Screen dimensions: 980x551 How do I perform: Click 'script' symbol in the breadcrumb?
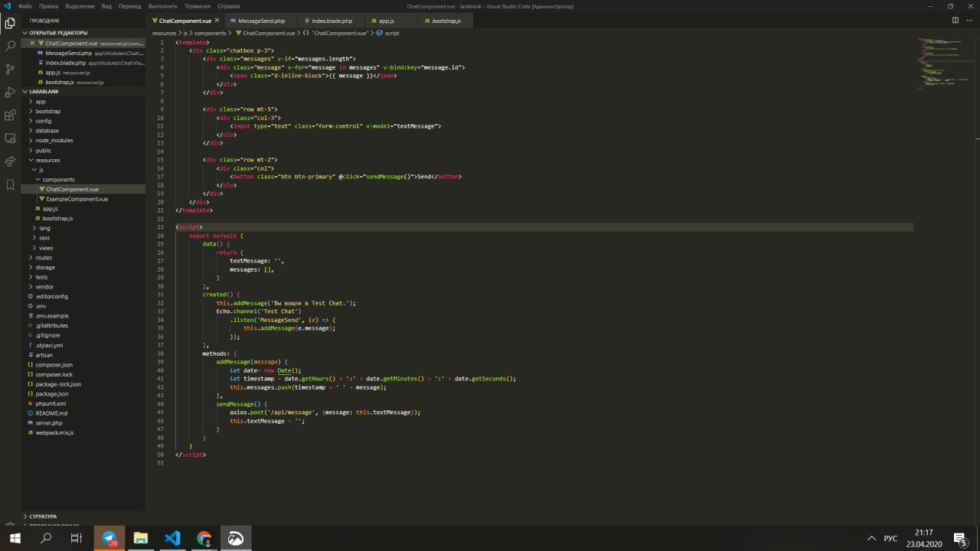392,34
